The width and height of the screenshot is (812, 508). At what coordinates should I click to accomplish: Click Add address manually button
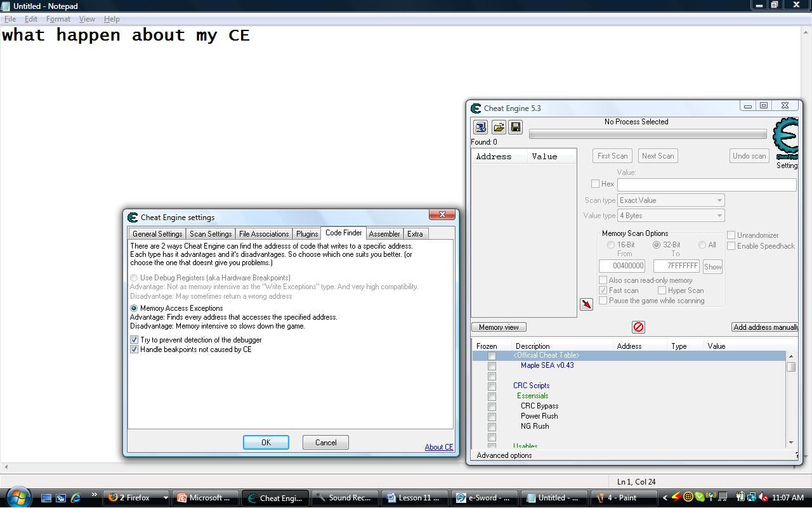(x=764, y=327)
